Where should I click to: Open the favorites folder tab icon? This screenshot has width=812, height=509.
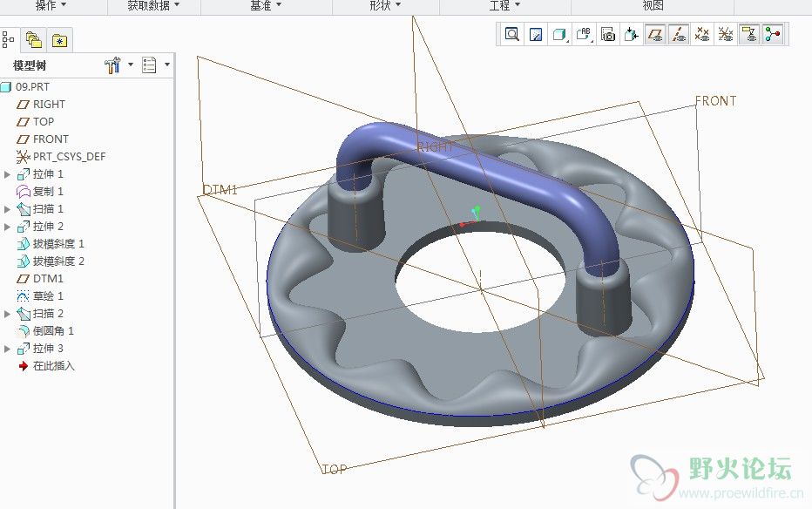59,40
